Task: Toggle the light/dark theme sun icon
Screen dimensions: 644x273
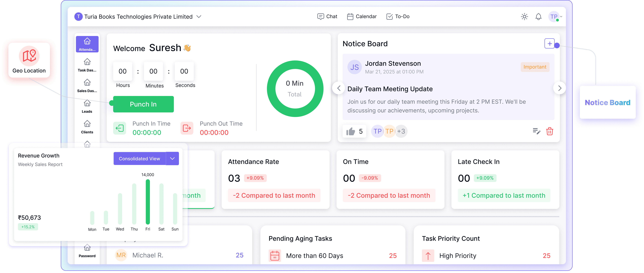Action: pos(524,17)
